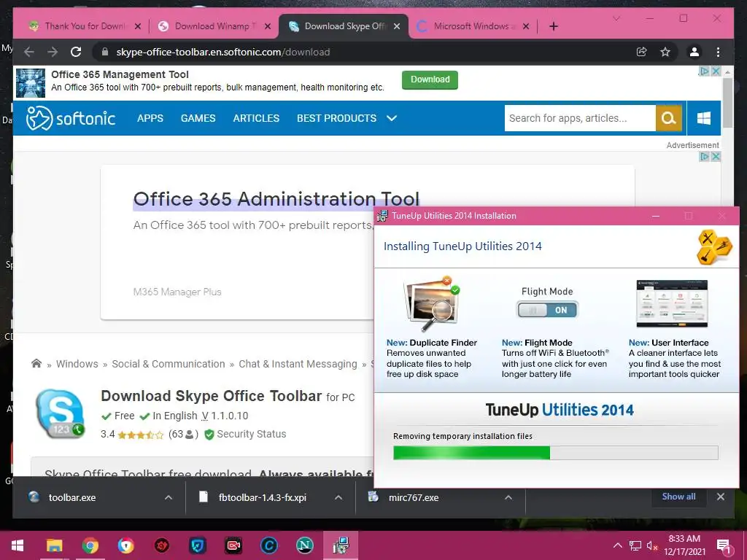747x560 pixels.
Task: Click the Security Status shield icon
Action: pyautogui.click(x=209, y=435)
